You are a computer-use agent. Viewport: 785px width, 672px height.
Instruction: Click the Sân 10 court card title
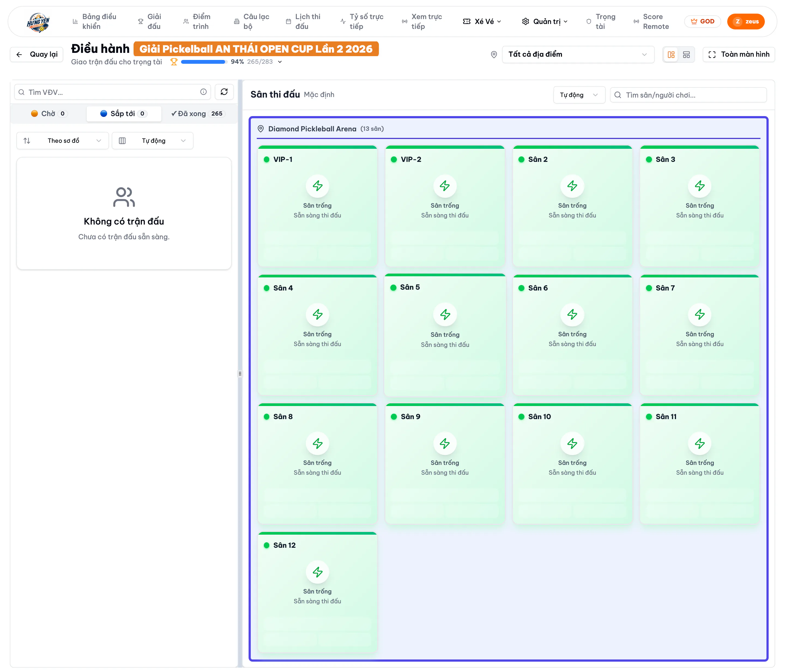(x=539, y=417)
